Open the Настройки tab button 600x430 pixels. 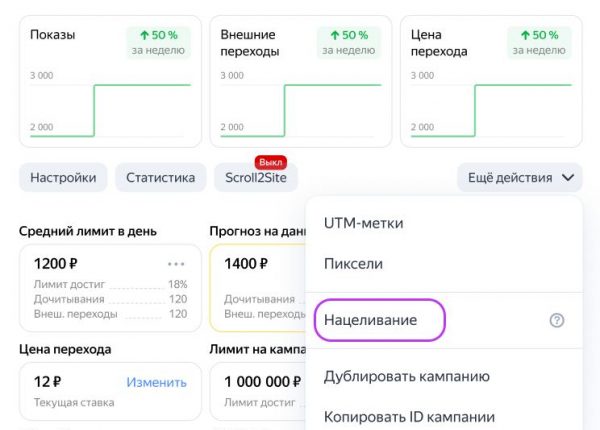point(63,178)
